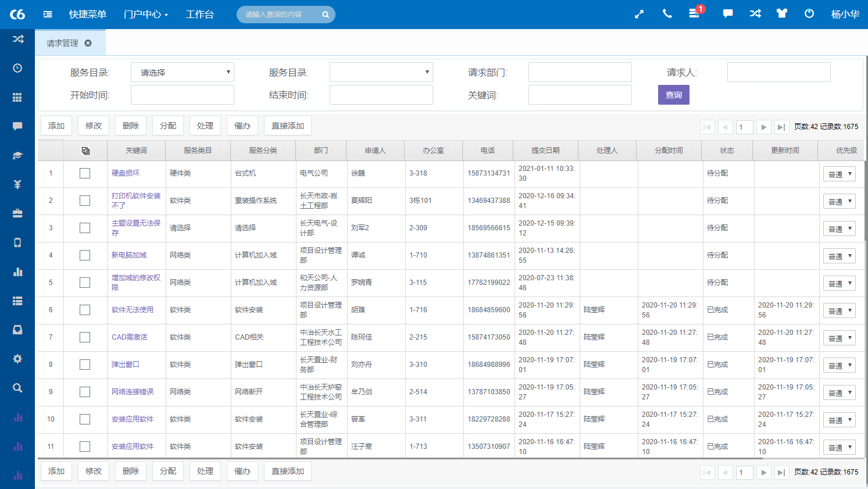Check the box for row 1 硬盘损坏
This screenshot has width=868, height=489.
click(x=85, y=173)
